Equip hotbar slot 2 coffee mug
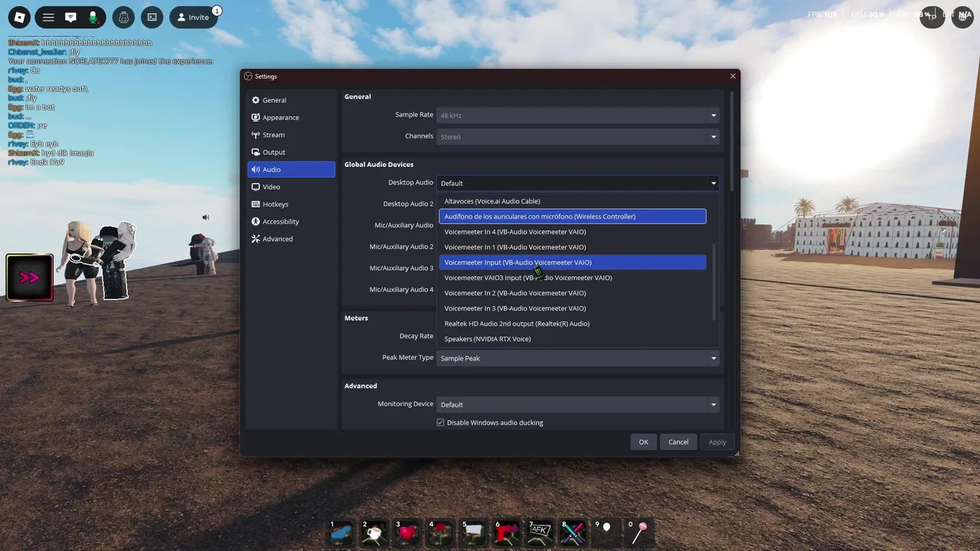Image resolution: width=980 pixels, height=551 pixels. click(x=374, y=533)
